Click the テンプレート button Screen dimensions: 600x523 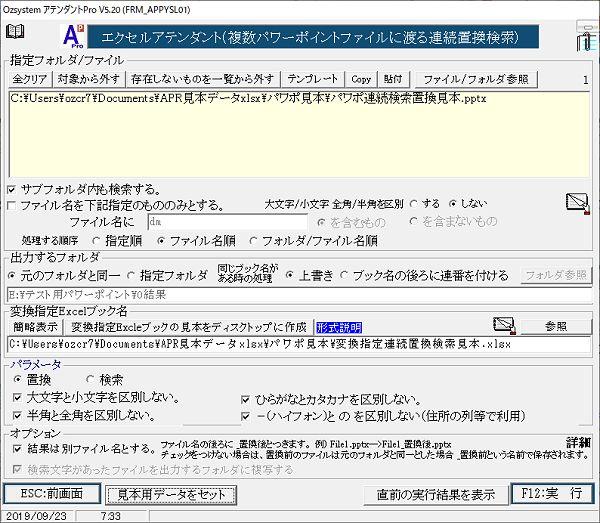(313, 79)
